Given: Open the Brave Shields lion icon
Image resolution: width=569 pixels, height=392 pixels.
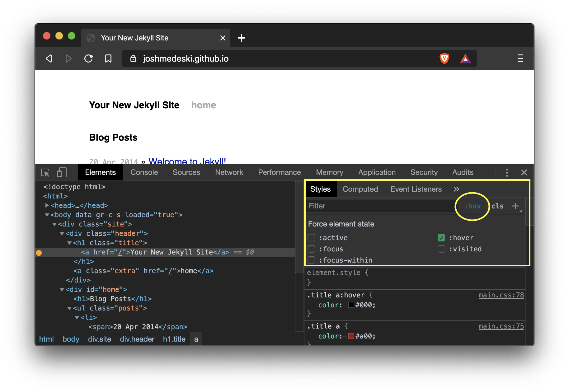Looking at the screenshot, I should coord(444,58).
